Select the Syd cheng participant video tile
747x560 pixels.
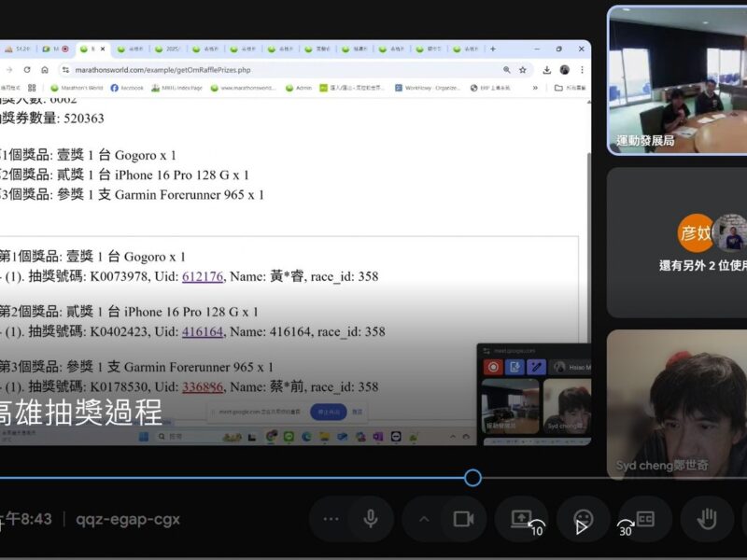tap(678, 404)
